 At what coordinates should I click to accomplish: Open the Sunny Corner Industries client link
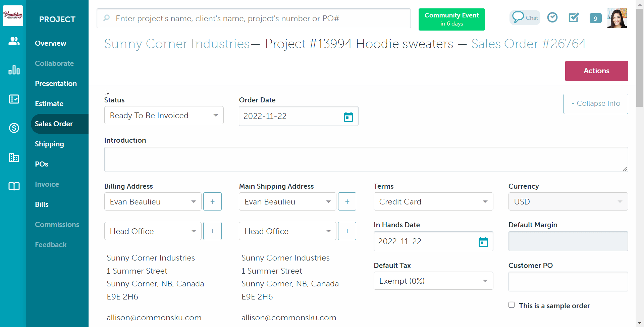click(x=177, y=44)
